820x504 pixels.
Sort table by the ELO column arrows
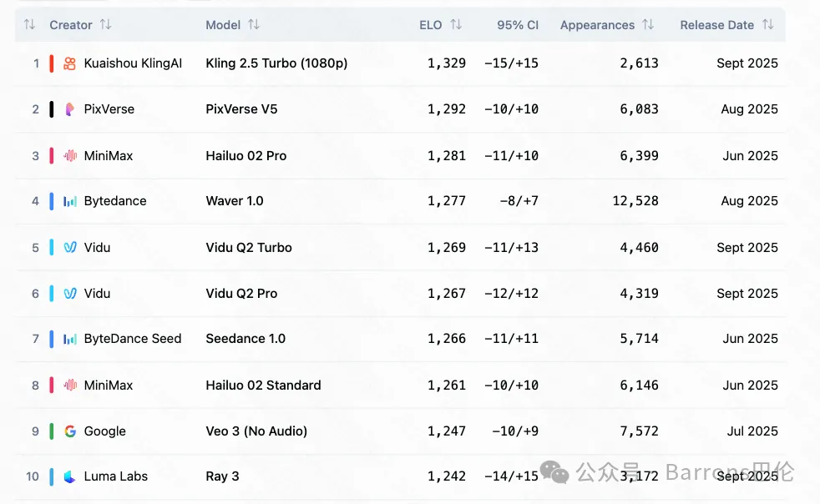456,25
